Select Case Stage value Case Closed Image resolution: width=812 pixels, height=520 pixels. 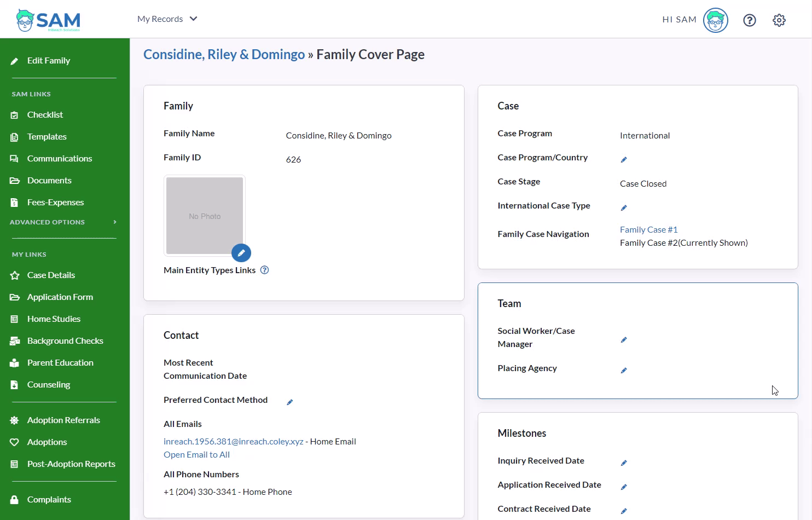(643, 184)
